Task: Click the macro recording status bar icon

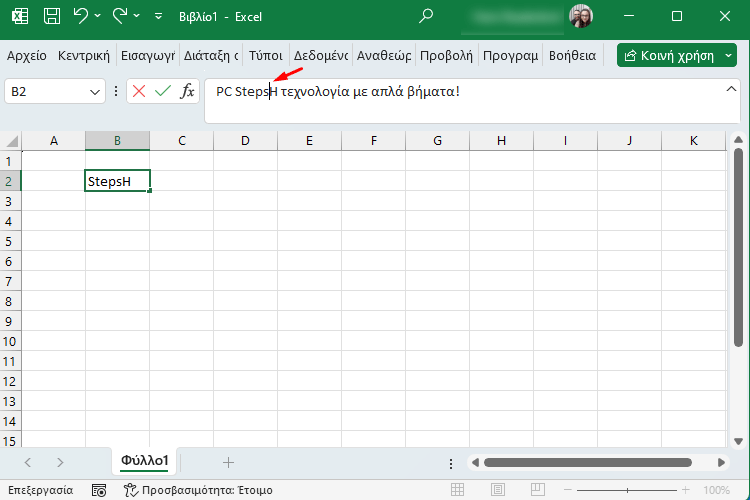Action: pos(99,490)
